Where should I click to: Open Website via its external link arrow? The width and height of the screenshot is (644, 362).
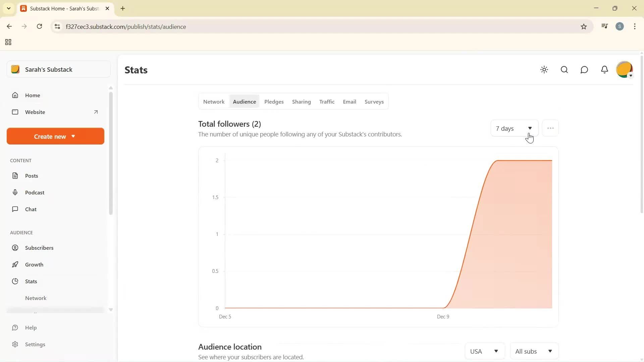pos(96,112)
